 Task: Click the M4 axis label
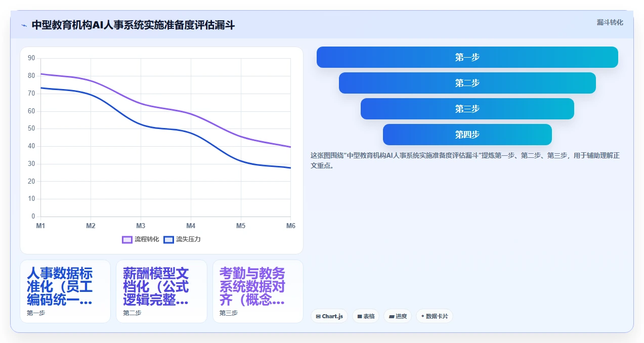[x=191, y=226]
